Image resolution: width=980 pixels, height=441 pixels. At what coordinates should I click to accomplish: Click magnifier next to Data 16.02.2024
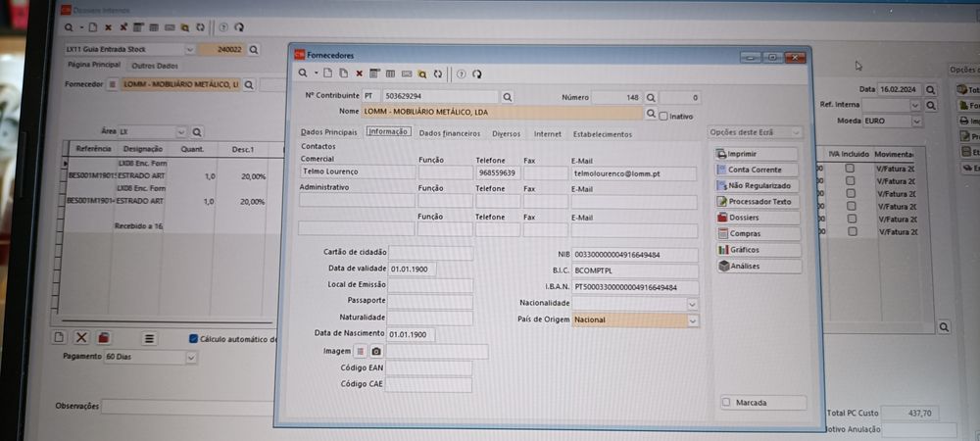coord(931,90)
